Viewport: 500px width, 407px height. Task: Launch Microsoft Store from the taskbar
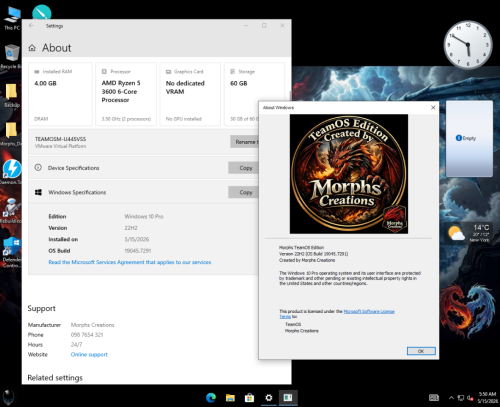249,398
